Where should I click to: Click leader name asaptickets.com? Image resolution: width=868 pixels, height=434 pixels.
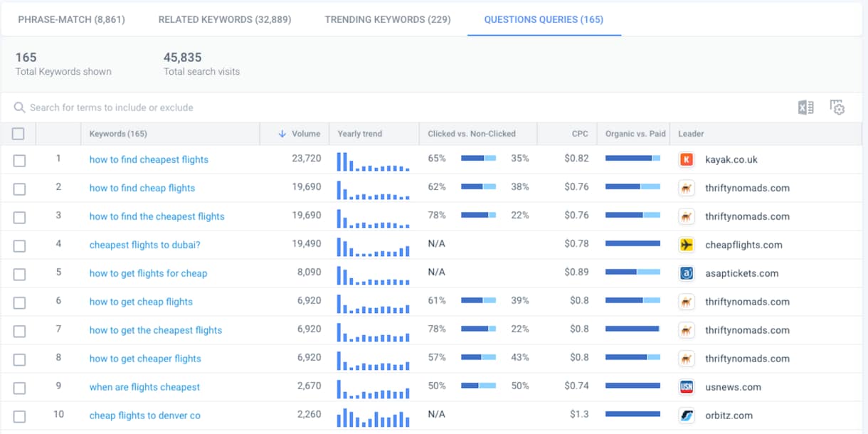(x=741, y=273)
